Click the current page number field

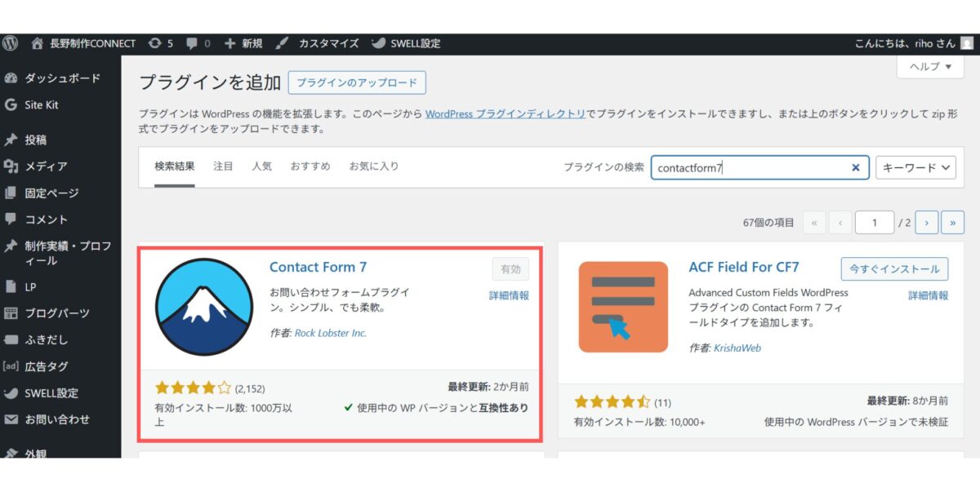click(875, 223)
